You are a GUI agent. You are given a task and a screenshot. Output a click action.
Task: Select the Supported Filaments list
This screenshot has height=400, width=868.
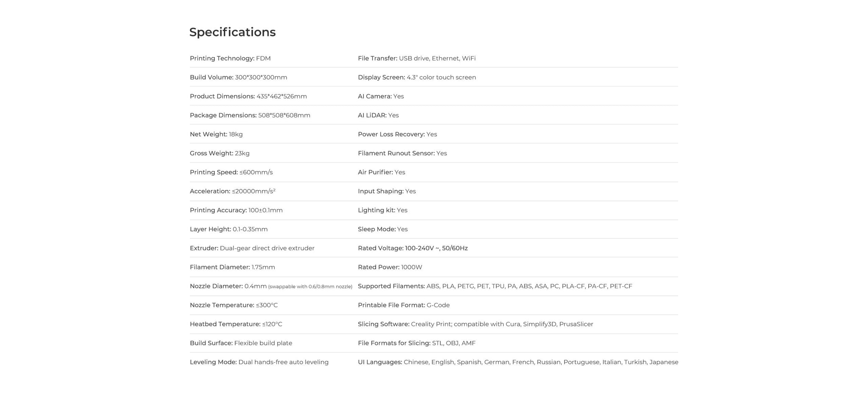pyautogui.click(x=495, y=286)
